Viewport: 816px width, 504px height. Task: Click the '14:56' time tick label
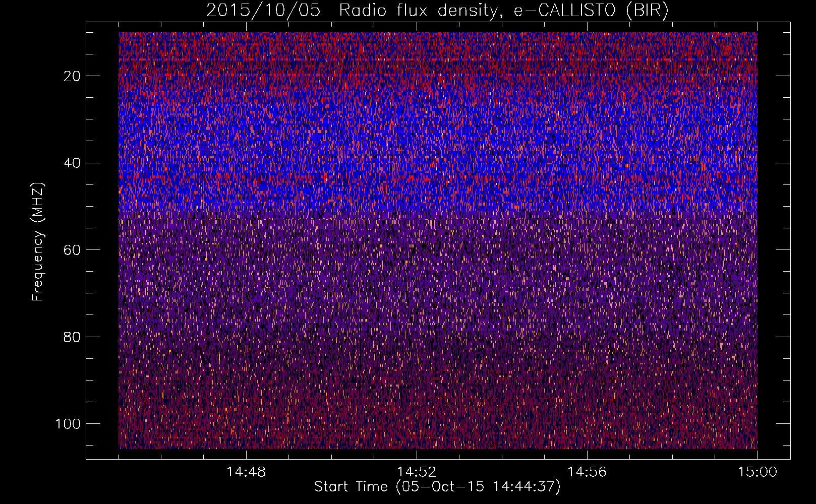[x=587, y=472]
